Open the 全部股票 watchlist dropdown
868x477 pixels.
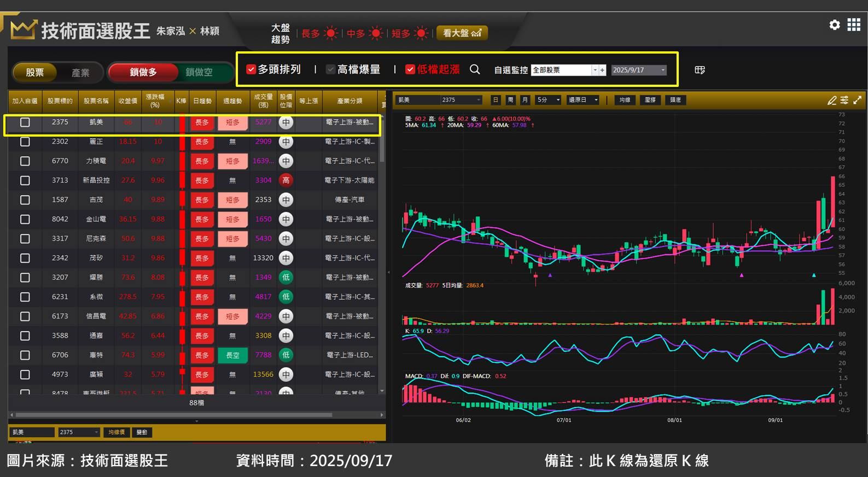click(x=595, y=70)
